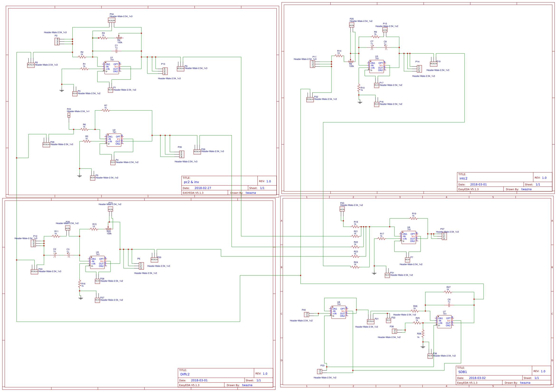Click the R20 100k potentiometer
Screen dimensions: 557x392
tap(108, 229)
